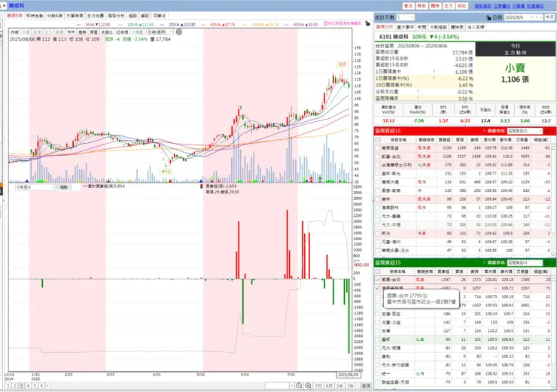Click help icon next to 佔股本比重
Viewport: 557px width, 392px height.
418,92
